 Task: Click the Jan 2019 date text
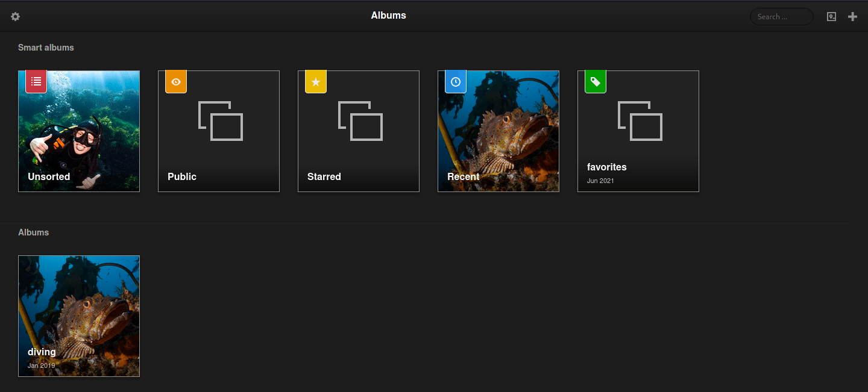click(x=41, y=366)
